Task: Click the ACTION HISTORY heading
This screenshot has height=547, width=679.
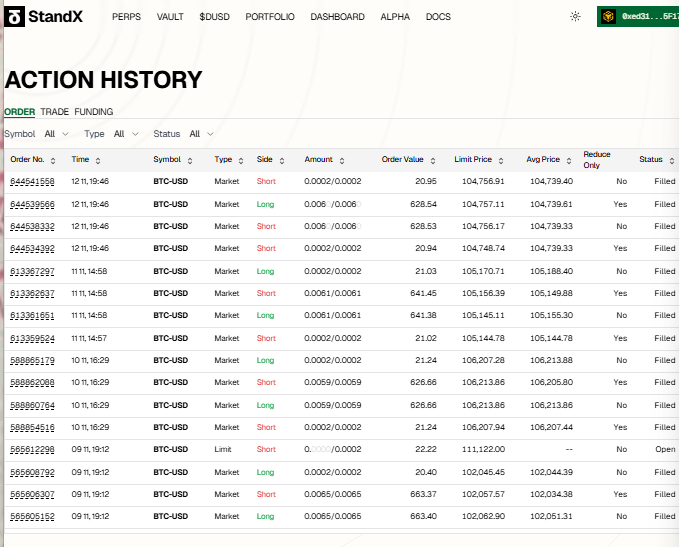Action: (103, 80)
